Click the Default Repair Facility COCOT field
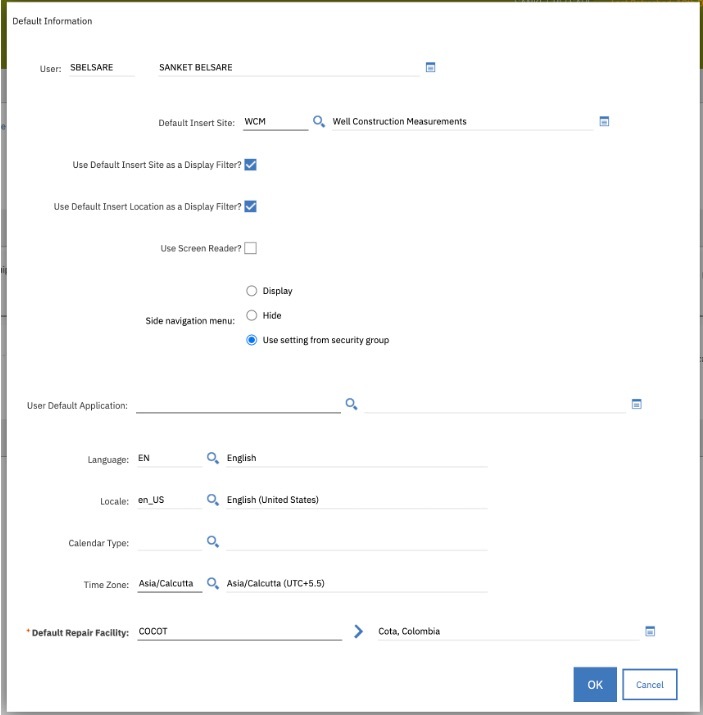The width and height of the screenshot is (703, 715). tap(238, 632)
